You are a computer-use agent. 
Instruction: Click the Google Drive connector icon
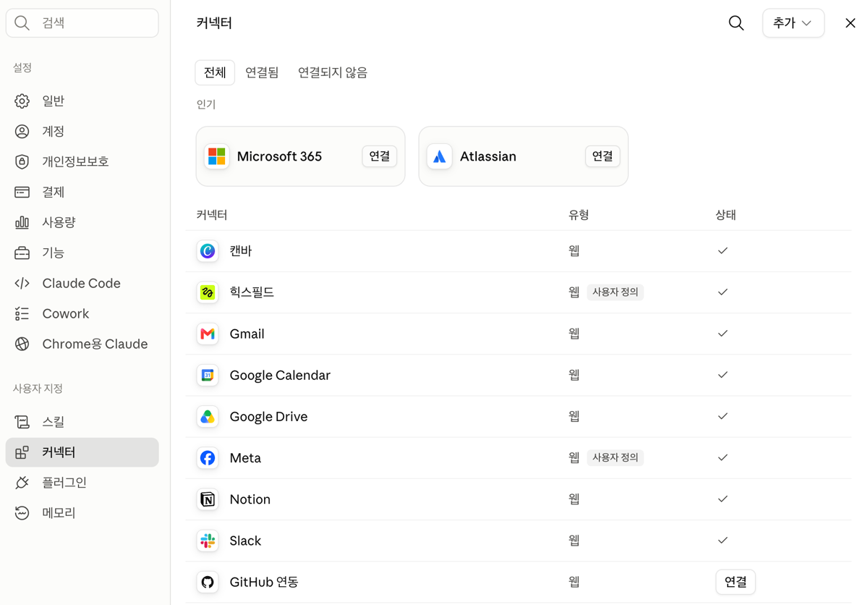coord(208,417)
